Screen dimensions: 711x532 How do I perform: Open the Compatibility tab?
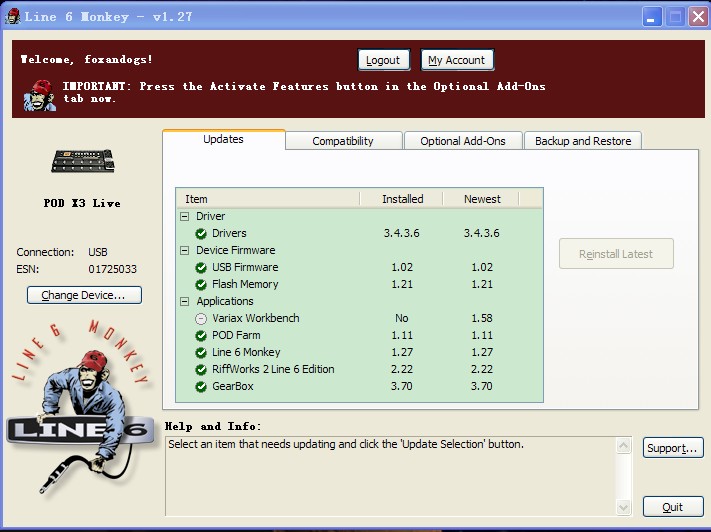(343, 141)
